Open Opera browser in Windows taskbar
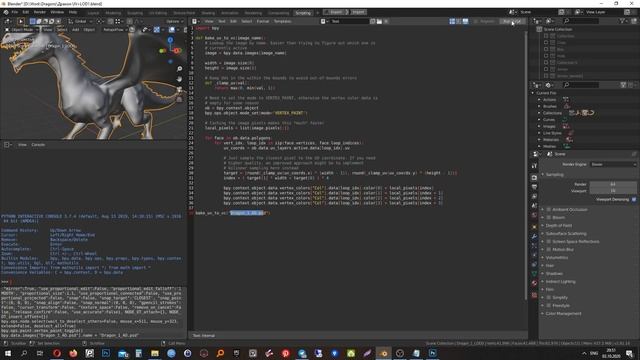Viewport: 640px width, 360px height. 57,353
